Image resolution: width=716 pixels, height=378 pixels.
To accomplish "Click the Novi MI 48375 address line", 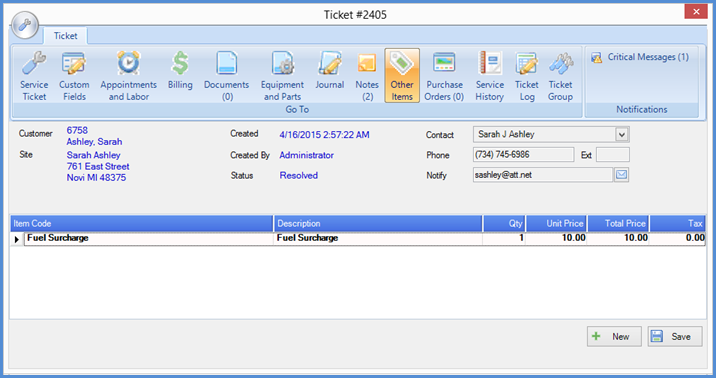I will (x=96, y=178).
